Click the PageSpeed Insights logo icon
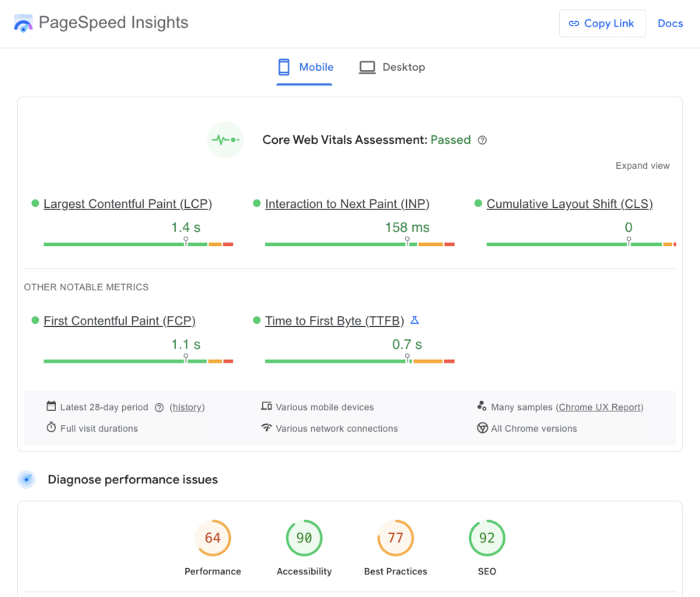 (23, 23)
